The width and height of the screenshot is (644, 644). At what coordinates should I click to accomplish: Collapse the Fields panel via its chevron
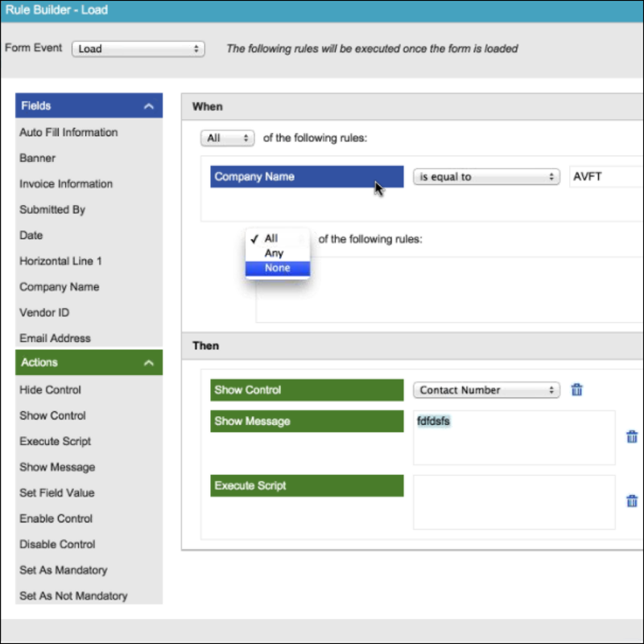(x=148, y=105)
